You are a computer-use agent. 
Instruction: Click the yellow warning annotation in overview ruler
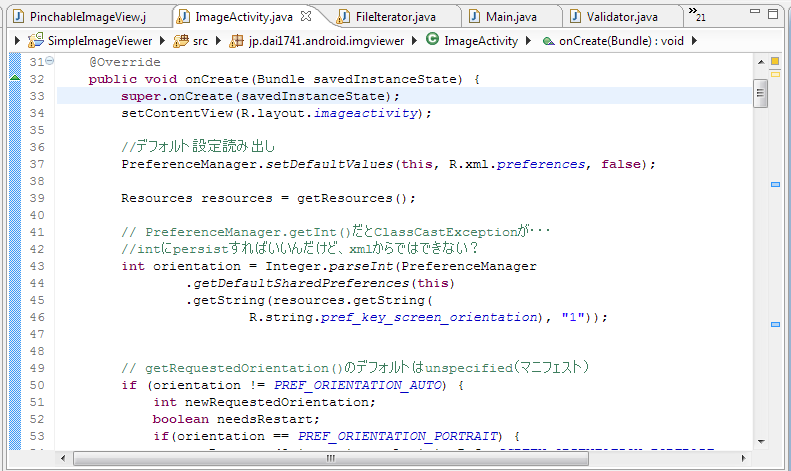775,74
